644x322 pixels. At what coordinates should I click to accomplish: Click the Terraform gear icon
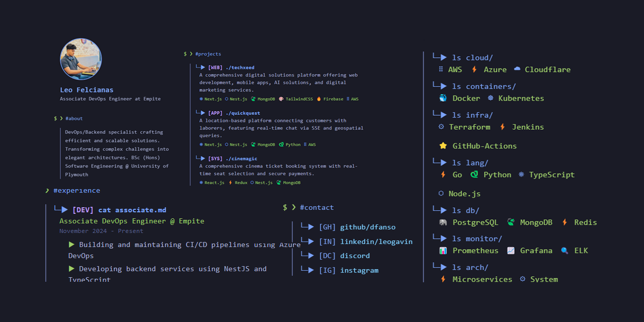(441, 127)
